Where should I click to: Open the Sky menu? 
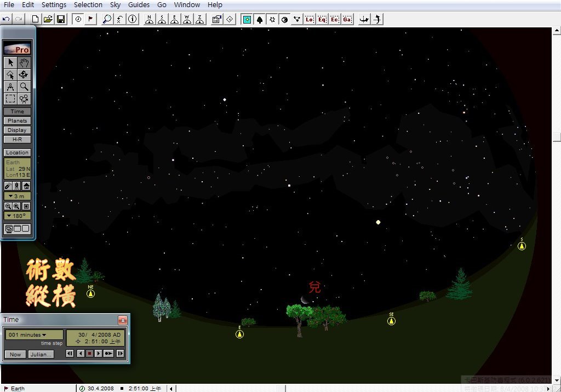(115, 5)
